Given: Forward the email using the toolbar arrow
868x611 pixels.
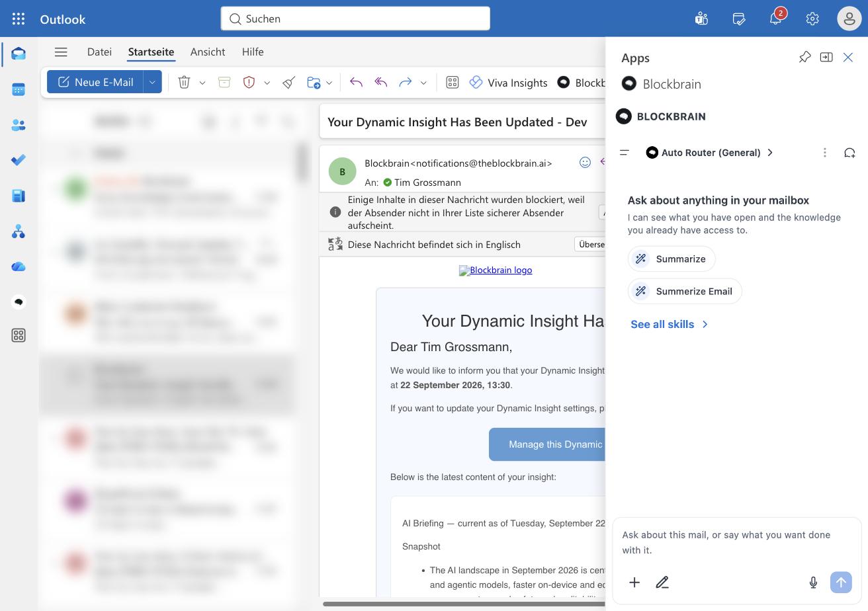Looking at the screenshot, I should 406,82.
